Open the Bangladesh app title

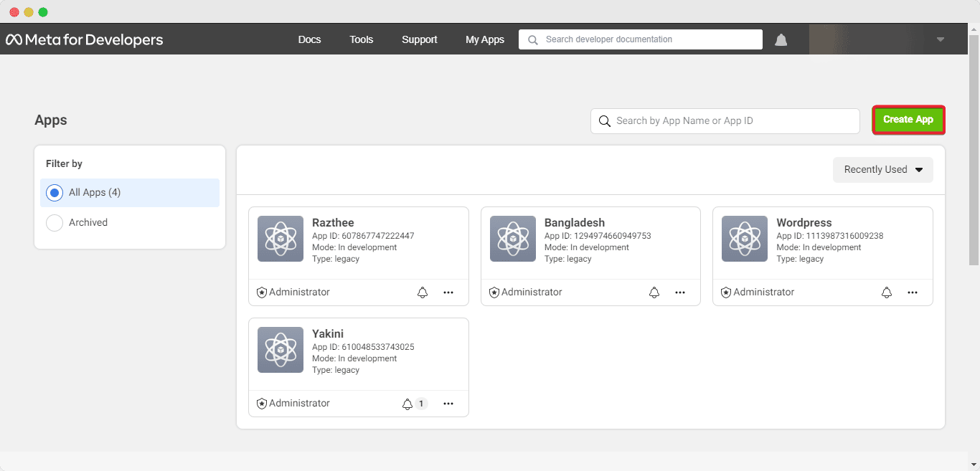(575, 223)
